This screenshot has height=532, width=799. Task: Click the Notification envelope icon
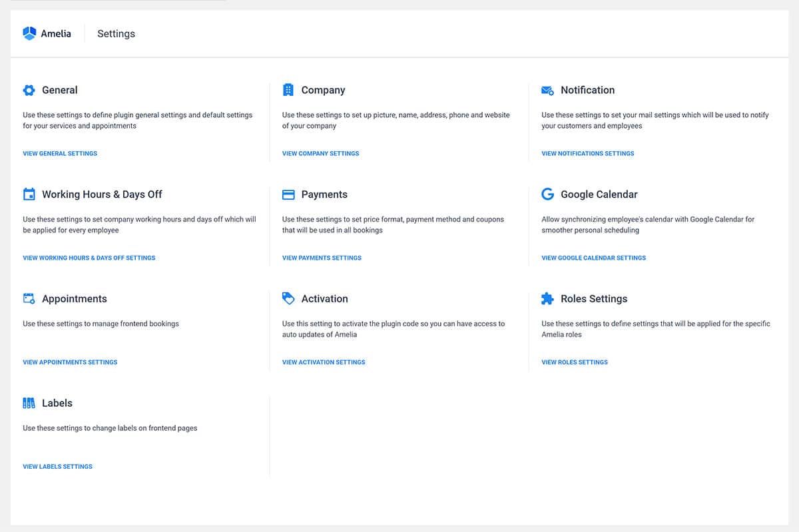tap(547, 91)
